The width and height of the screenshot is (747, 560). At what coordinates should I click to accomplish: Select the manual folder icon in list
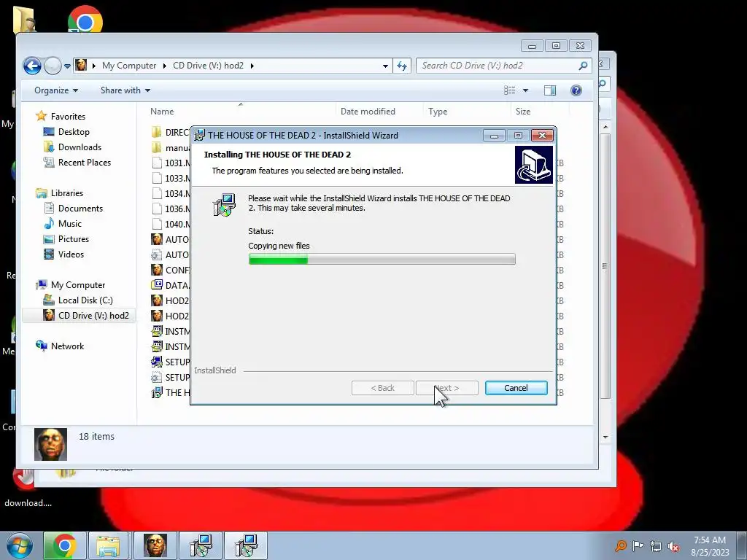click(x=157, y=147)
